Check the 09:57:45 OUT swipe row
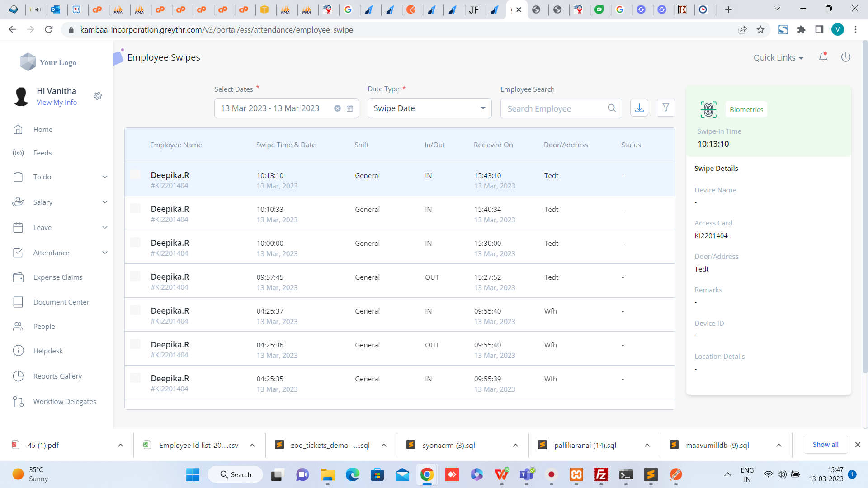This screenshot has width=868, height=488. (x=135, y=277)
